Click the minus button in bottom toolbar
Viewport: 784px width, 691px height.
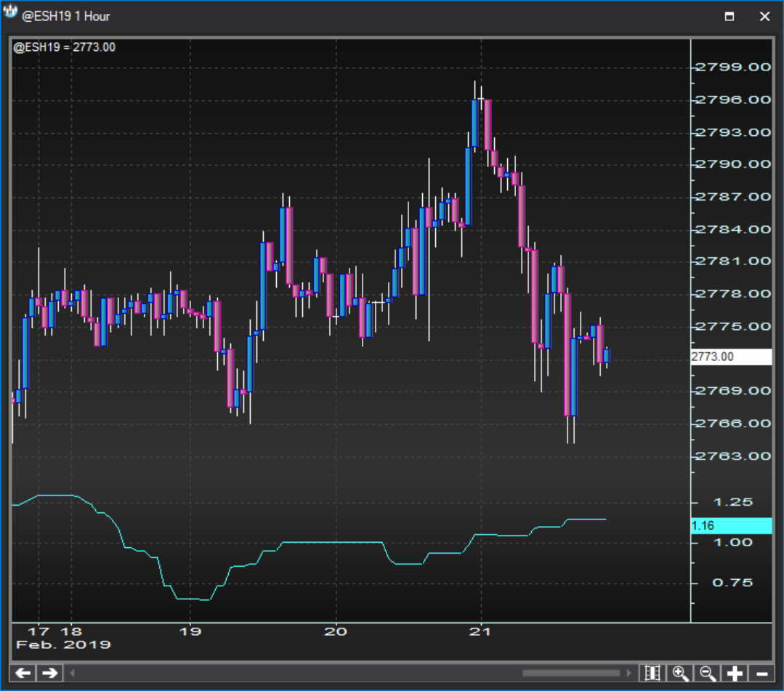click(x=761, y=673)
